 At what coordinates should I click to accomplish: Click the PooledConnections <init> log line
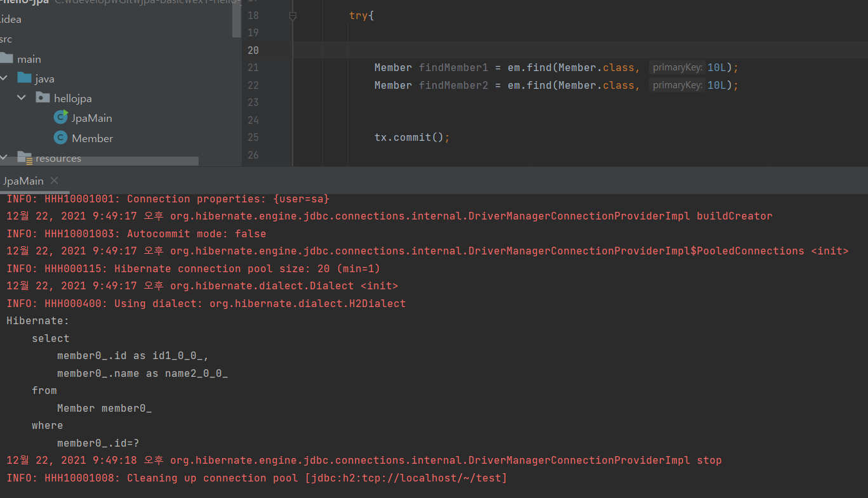pos(428,251)
